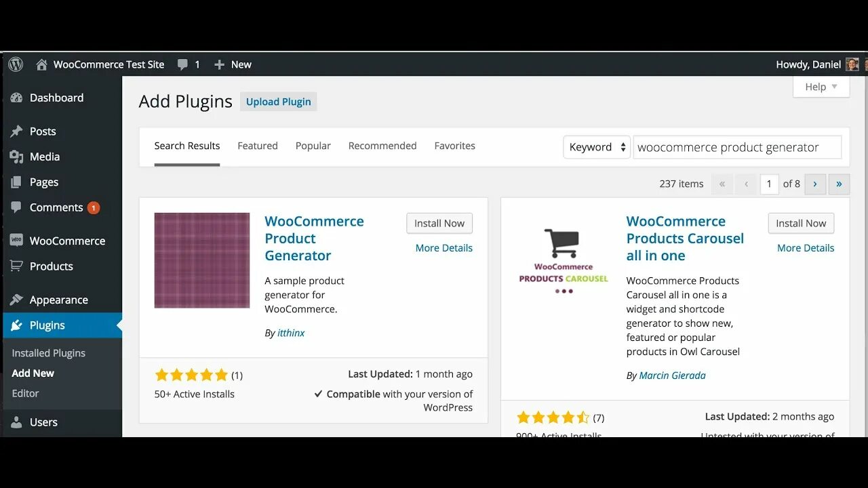
Task: Switch to the Featured tab
Action: click(x=258, y=146)
